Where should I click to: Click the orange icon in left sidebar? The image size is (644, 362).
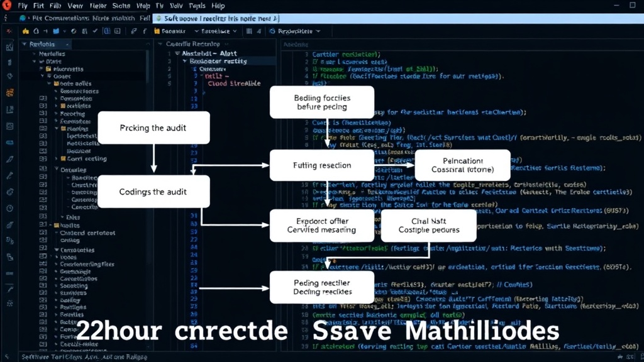9,92
